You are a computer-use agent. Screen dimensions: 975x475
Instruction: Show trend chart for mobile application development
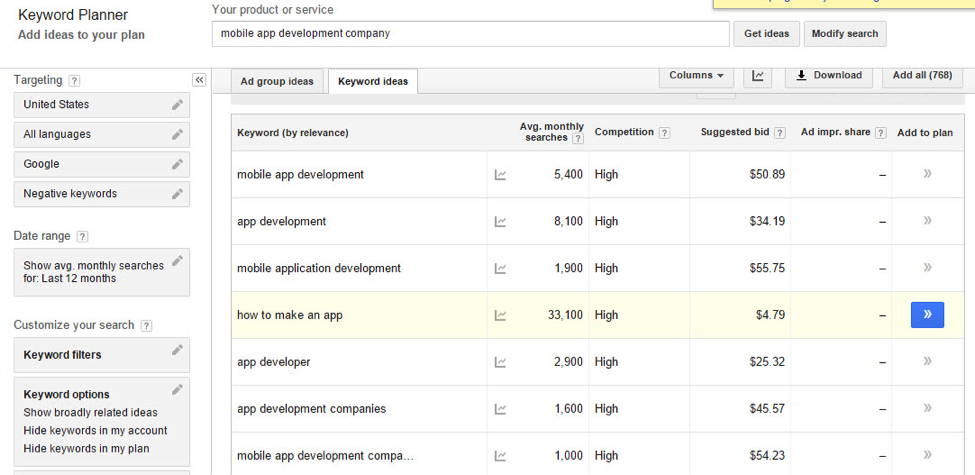[500, 269]
